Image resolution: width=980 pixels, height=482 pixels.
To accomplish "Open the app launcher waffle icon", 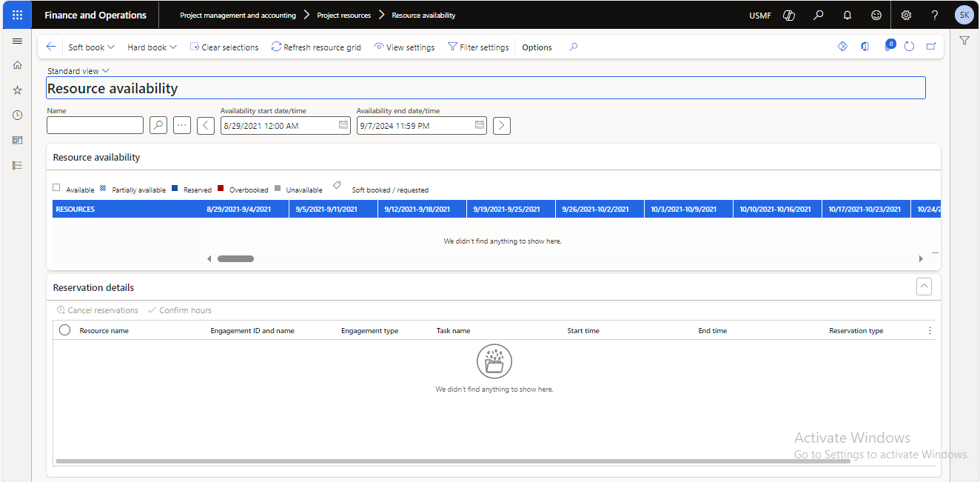I will pos(17,15).
